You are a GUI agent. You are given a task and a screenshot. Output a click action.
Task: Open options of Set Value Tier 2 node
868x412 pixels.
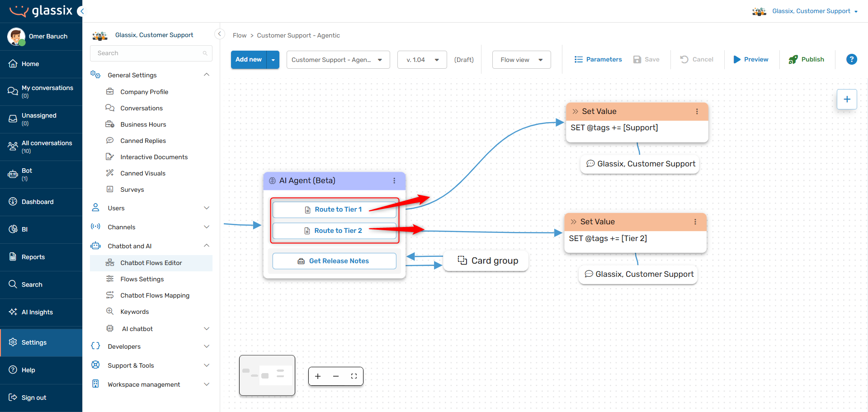[x=695, y=222]
